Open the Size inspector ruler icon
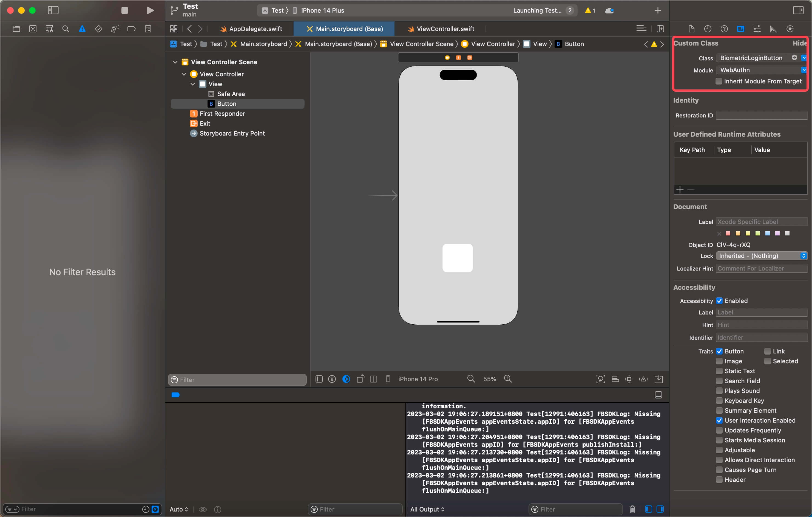This screenshot has width=812, height=517. click(x=773, y=29)
